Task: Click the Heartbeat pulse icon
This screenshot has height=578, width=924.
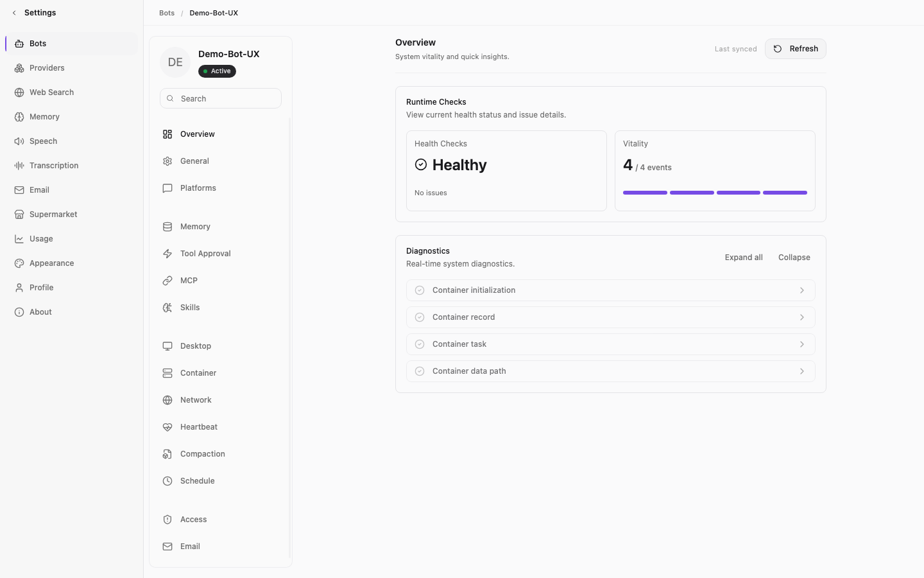Action: (167, 427)
